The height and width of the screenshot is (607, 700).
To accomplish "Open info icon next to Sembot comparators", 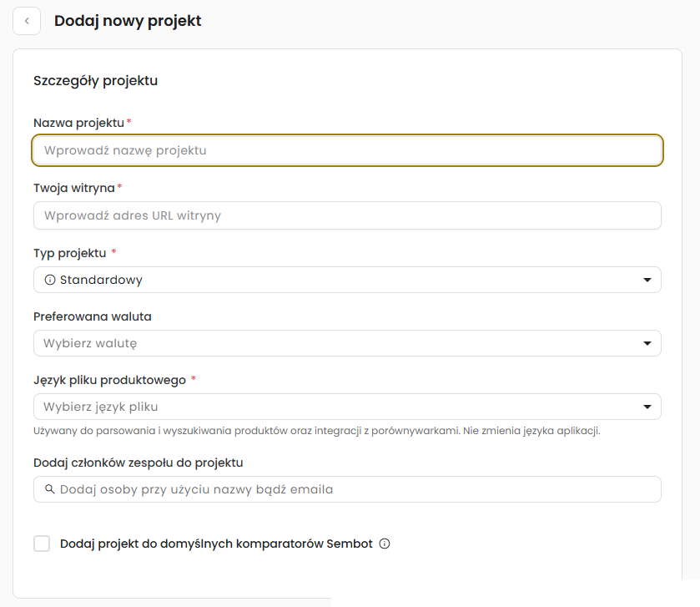I will 385,544.
